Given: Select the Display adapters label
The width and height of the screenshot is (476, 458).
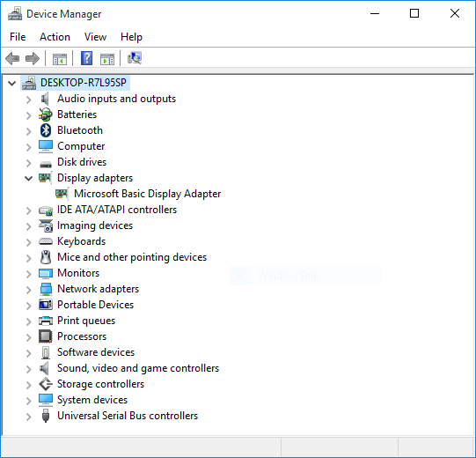Looking at the screenshot, I should [x=95, y=178].
